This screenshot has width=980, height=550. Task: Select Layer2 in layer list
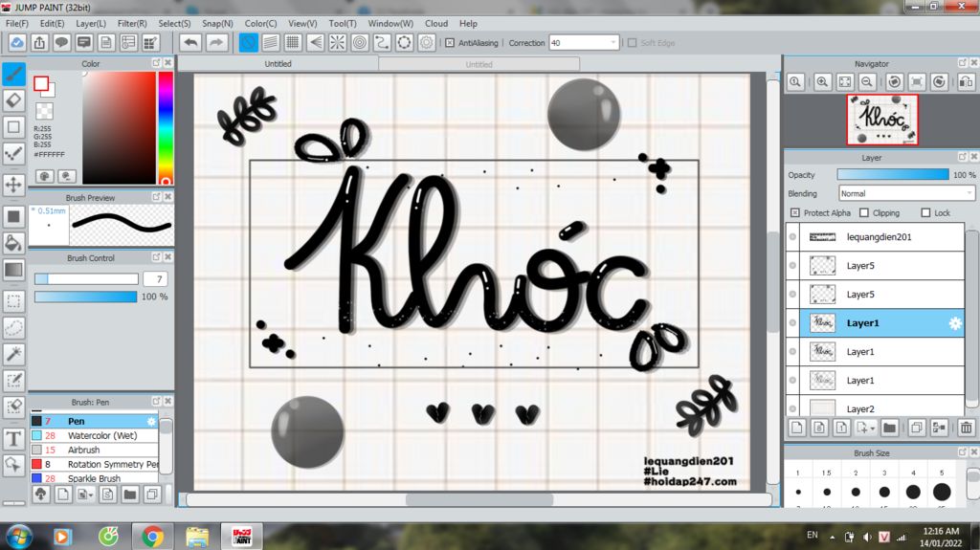(x=881, y=407)
